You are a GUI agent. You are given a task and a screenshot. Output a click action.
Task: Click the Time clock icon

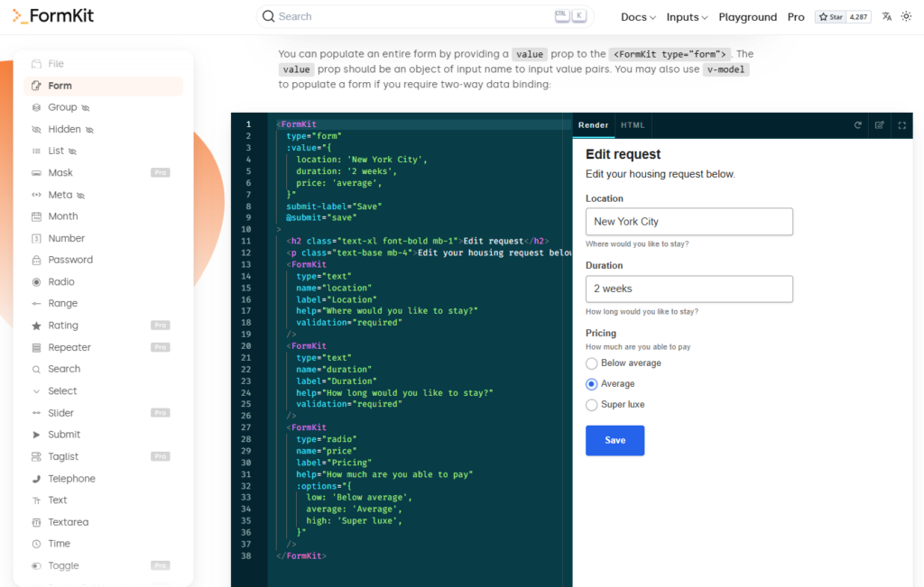(36, 544)
